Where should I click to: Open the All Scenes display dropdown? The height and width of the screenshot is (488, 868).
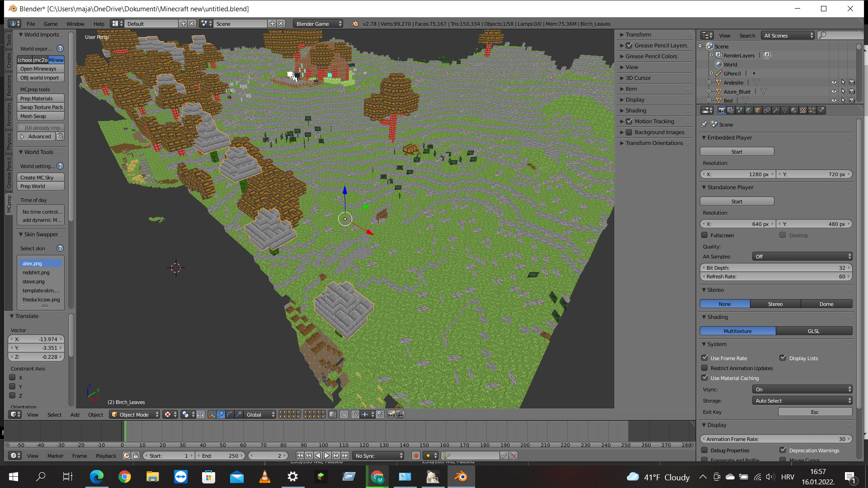pos(788,35)
